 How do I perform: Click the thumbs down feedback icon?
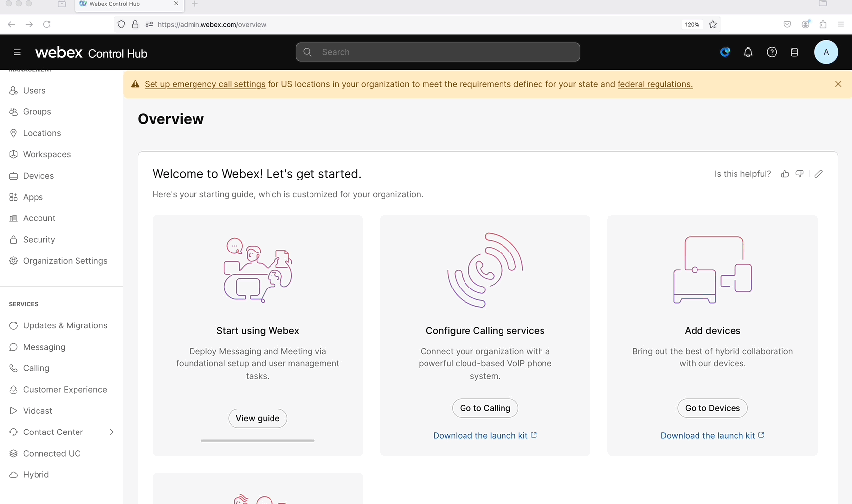tap(799, 174)
